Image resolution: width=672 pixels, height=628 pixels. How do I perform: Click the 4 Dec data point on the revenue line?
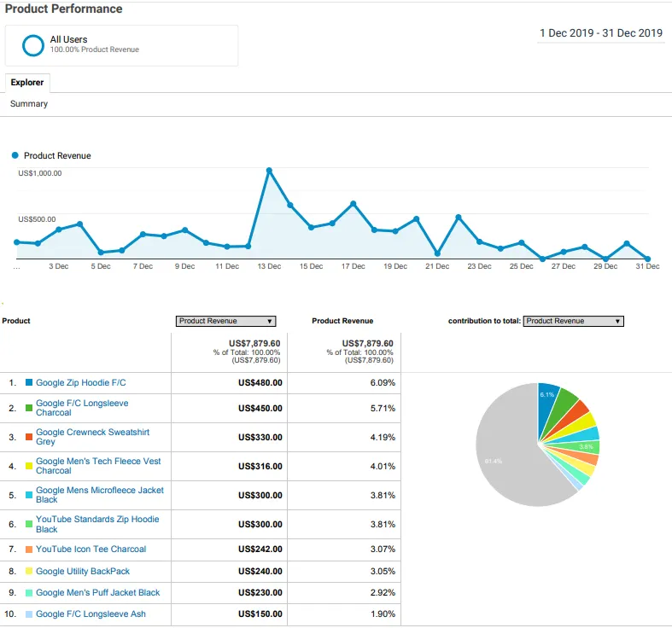(79, 224)
